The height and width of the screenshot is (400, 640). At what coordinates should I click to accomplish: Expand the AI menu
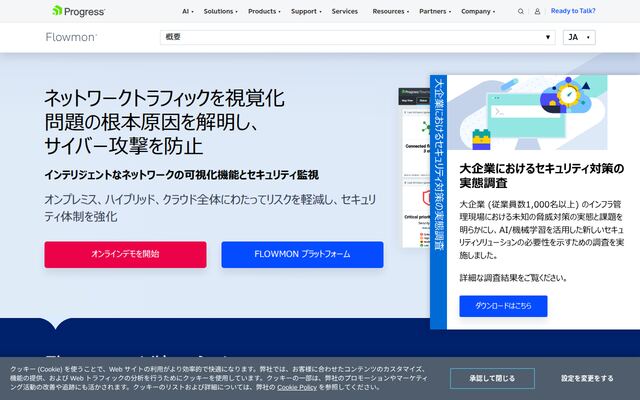pyautogui.click(x=188, y=11)
